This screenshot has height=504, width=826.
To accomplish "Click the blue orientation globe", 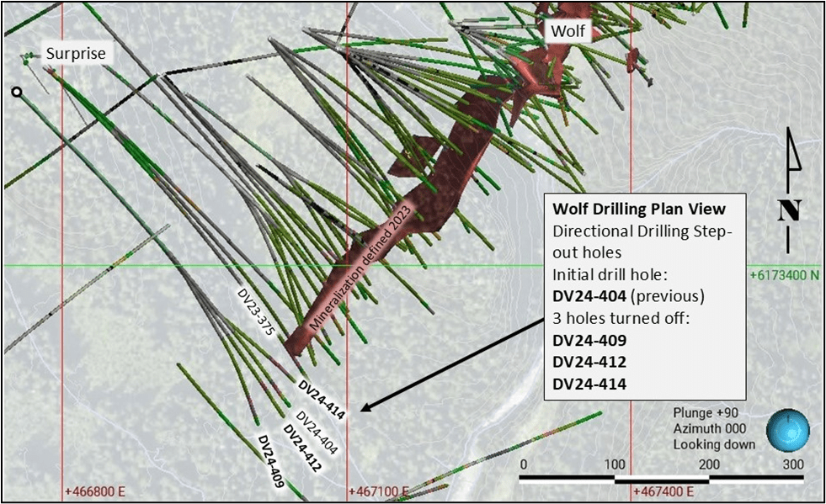I will pos(787,429).
